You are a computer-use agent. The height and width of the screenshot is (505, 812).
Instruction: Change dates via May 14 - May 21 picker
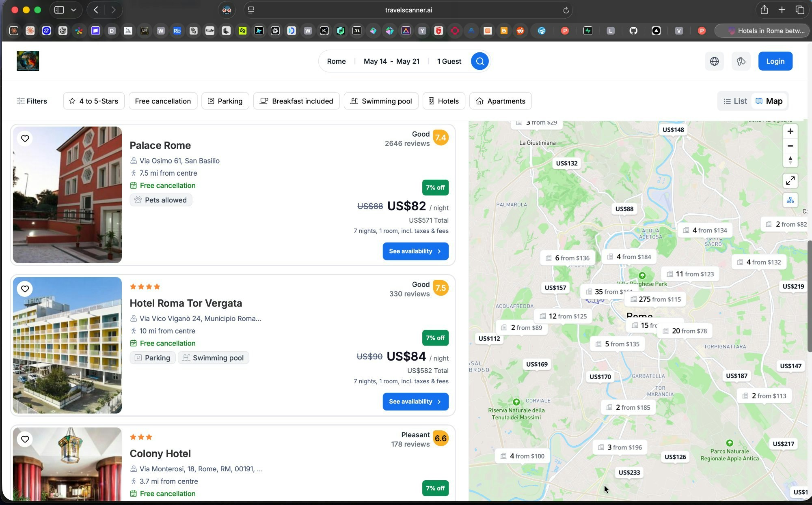click(391, 61)
